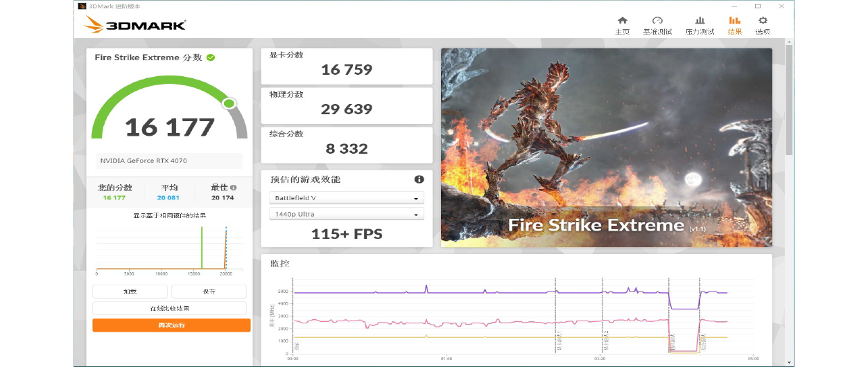Viewport: 868px width, 367px height.
Task: Click the 在线比较结果 compare online button
Action: click(170, 308)
